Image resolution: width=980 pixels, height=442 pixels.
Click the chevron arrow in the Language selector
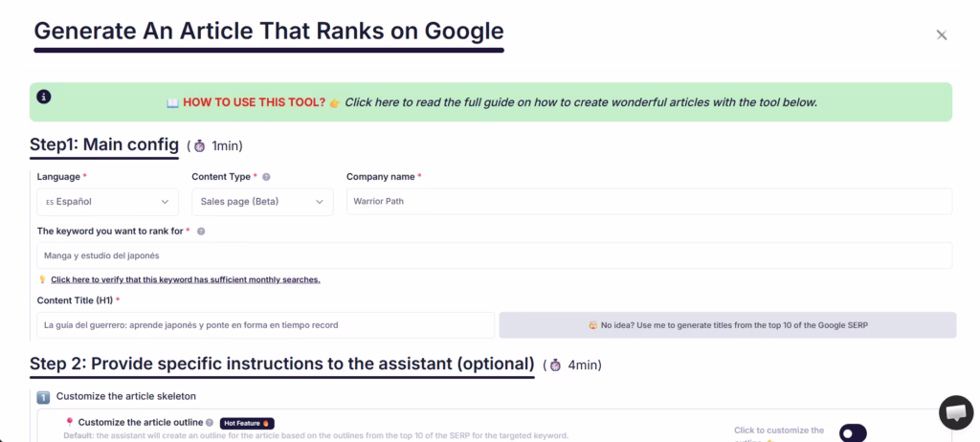pyautogui.click(x=165, y=202)
